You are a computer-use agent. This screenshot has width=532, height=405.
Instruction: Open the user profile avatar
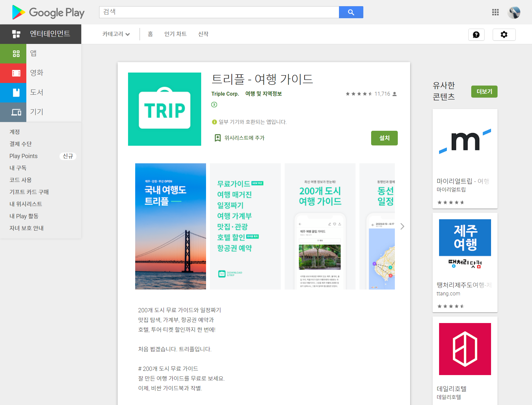[x=514, y=12]
